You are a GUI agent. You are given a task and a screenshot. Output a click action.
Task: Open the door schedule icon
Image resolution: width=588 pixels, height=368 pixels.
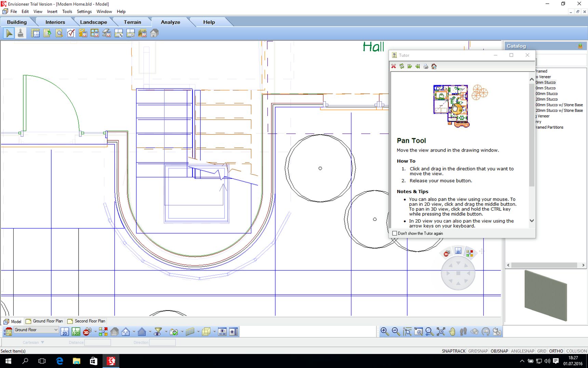tap(83, 33)
